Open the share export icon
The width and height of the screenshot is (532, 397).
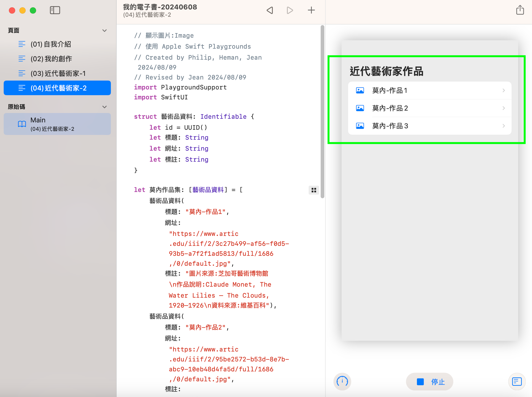point(520,10)
